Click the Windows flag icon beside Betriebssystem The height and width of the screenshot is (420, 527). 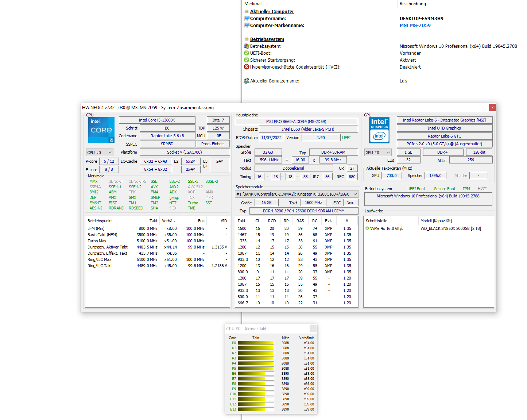point(247,46)
